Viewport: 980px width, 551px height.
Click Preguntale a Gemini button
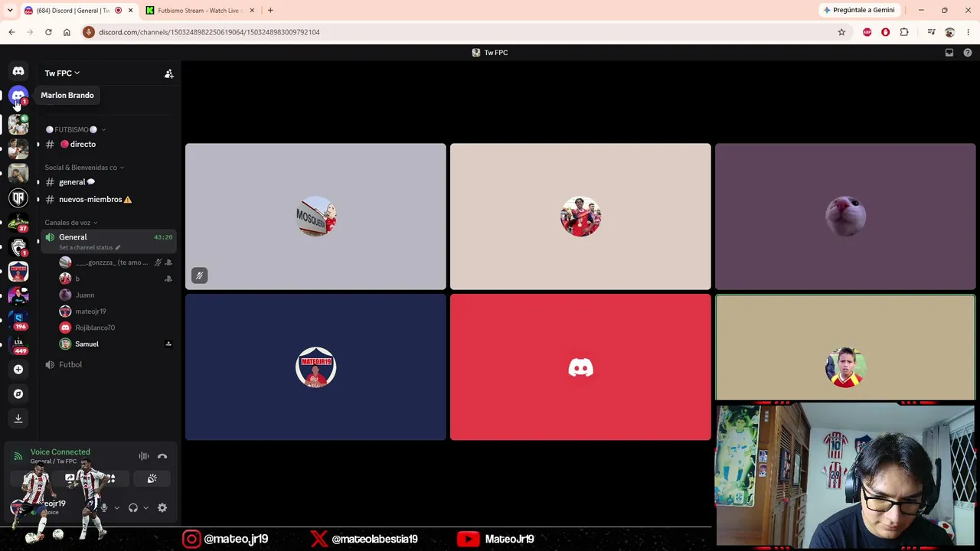tap(859, 10)
